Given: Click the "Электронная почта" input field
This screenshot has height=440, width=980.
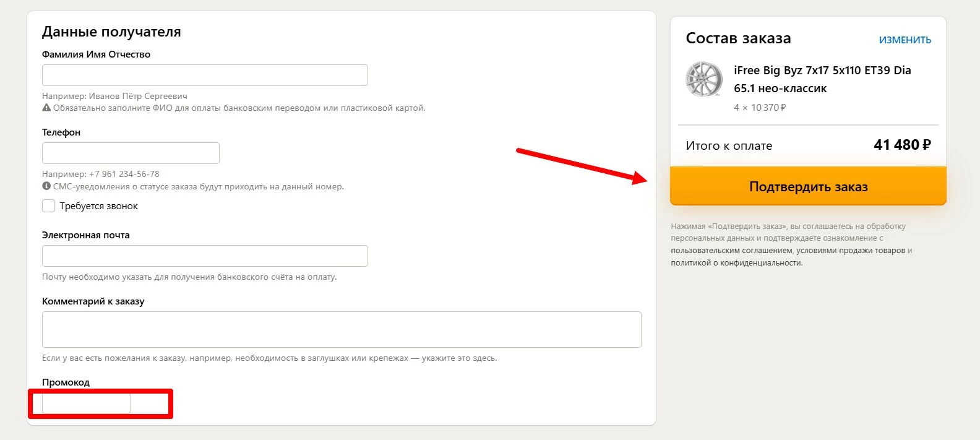Looking at the screenshot, I should point(205,256).
